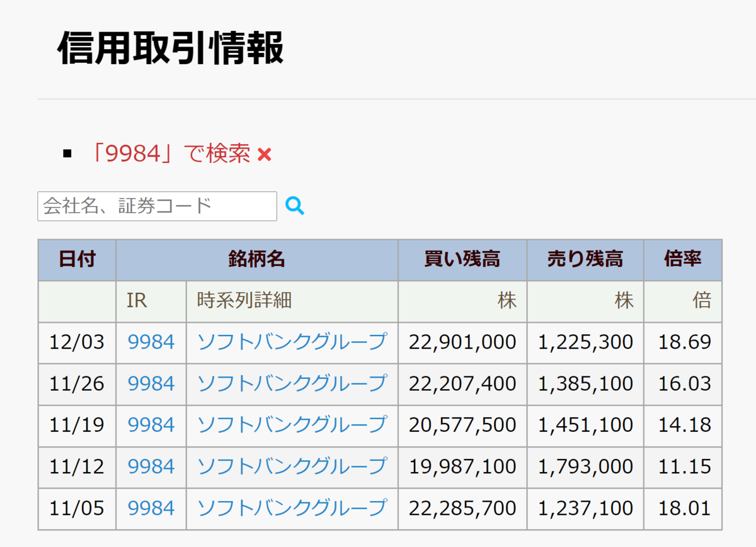Viewport: 756px width, 547px height.
Task: Open ソフトバンクグループ details in the 12/03 row
Action: [292, 342]
